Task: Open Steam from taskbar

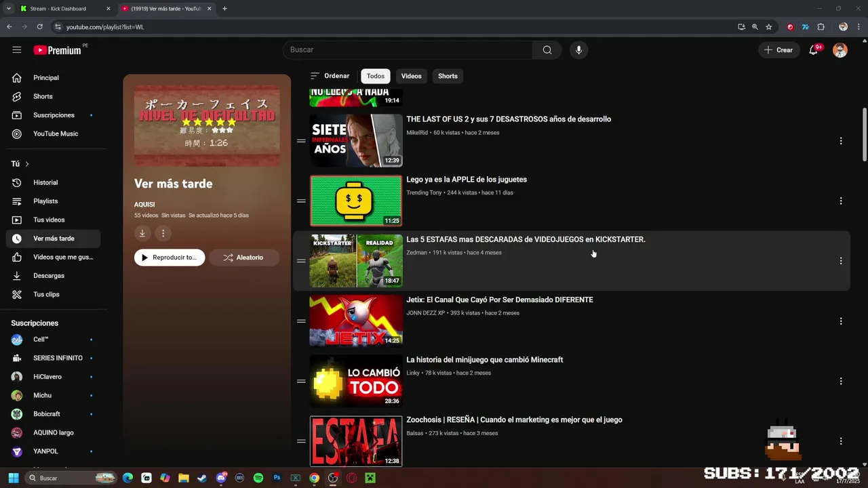Action: tap(202, 478)
